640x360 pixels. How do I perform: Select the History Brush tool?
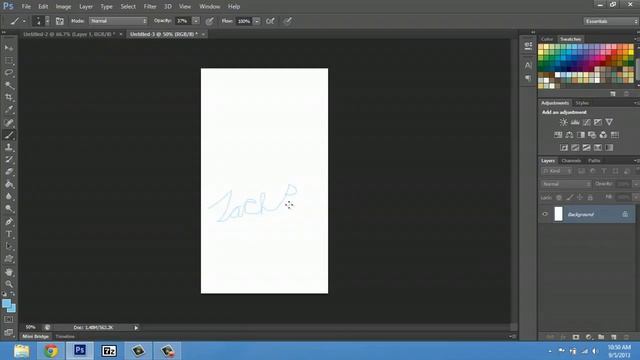pyautogui.click(x=9, y=159)
